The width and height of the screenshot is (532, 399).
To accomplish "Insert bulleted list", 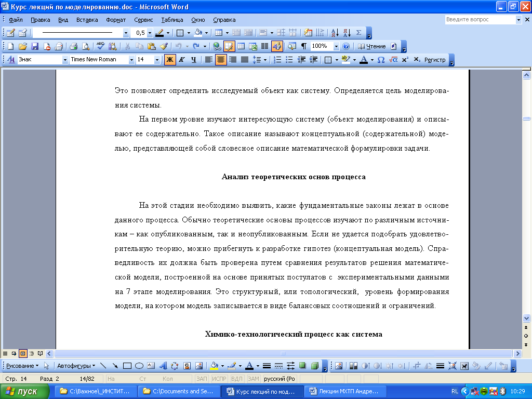I will point(289,60).
